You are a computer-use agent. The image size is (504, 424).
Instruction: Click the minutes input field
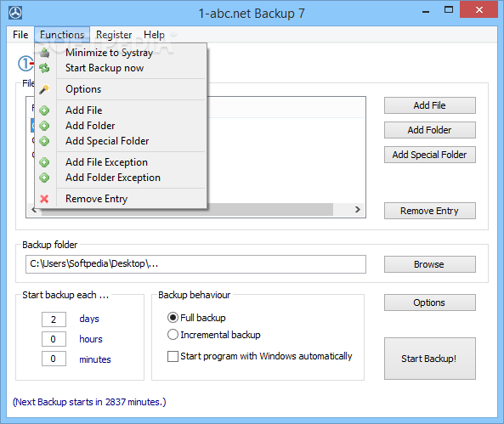pyautogui.click(x=54, y=359)
